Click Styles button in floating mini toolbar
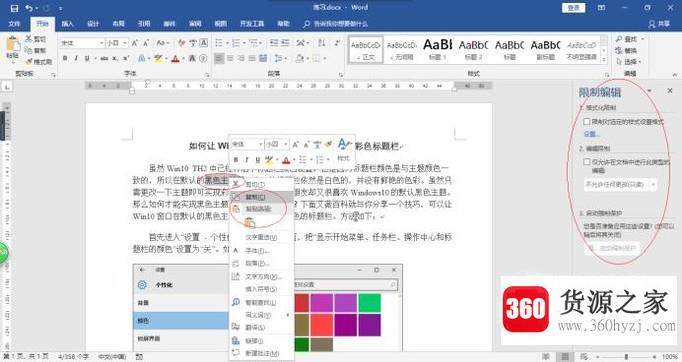Screen dimensions: 682x362 (343, 149)
